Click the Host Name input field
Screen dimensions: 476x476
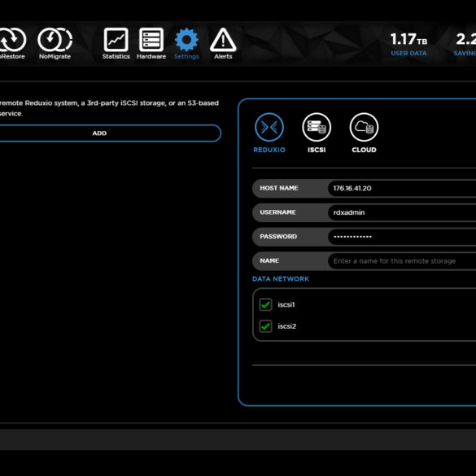point(402,188)
